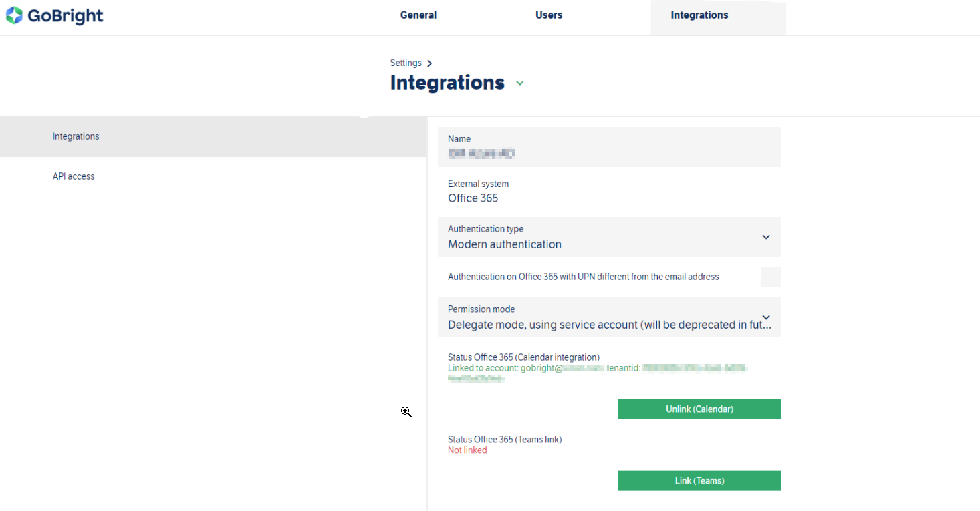Select Integrations in the left sidebar

(x=76, y=136)
